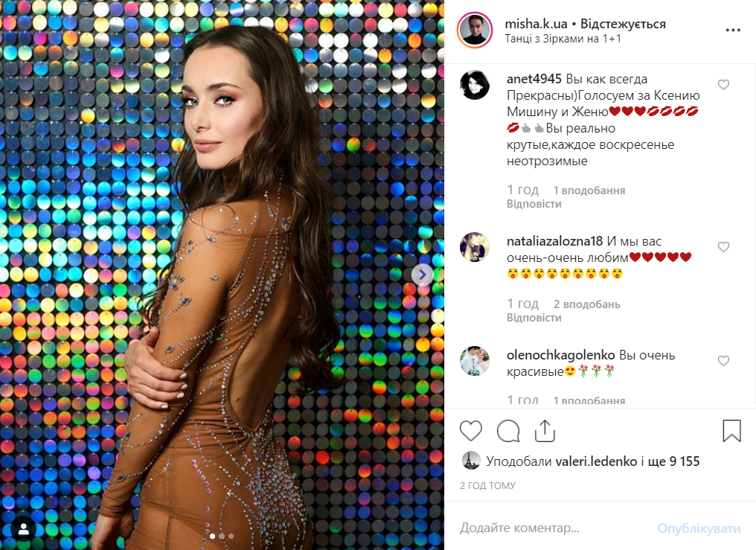Open the valeri.ledenko liker profile link
The image size is (756, 550).
tap(596, 461)
